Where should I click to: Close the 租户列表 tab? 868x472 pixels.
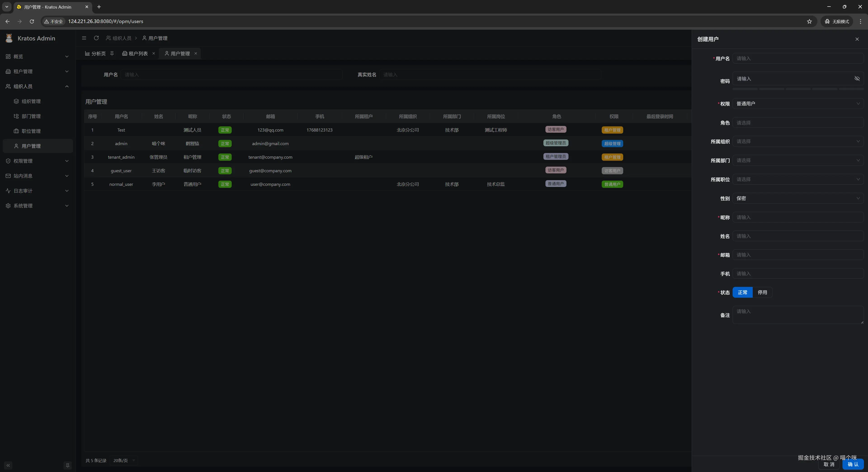pyautogui.click(x=154, y=53)
